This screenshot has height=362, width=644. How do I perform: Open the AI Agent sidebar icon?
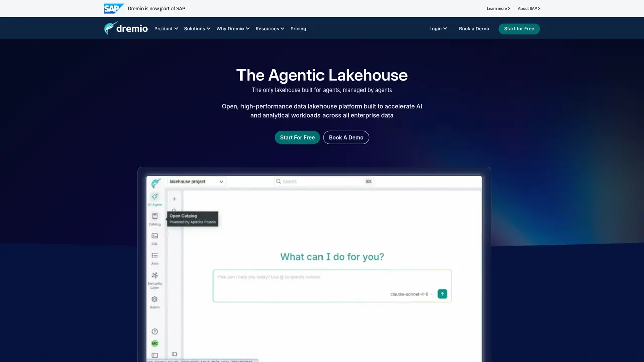pos(155,197)
